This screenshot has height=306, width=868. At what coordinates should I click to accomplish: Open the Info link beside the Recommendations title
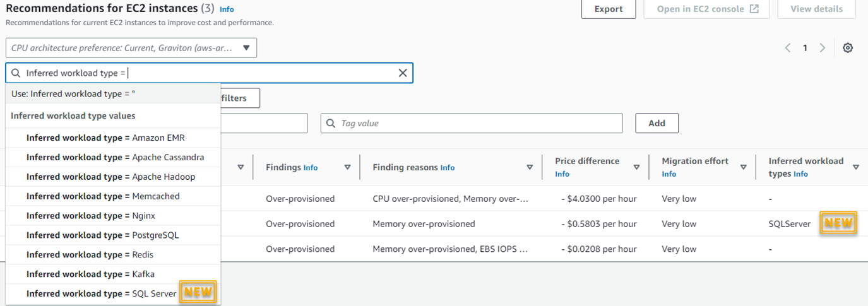(226, 9)
